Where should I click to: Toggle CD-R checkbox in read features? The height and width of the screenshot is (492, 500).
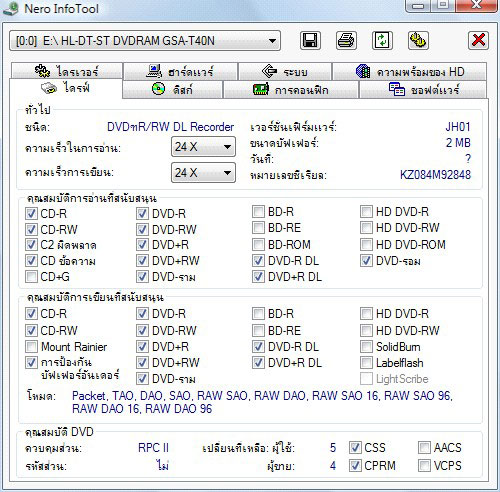pos(31,213)
